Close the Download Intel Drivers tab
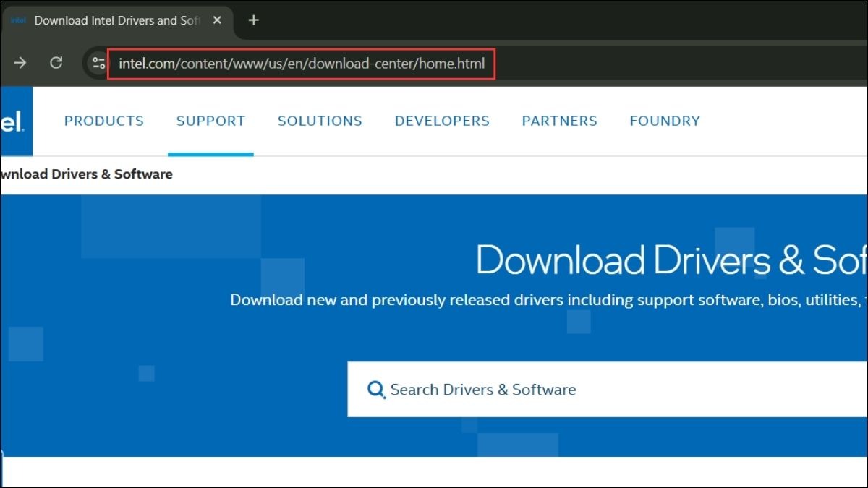Viewport: 868px width, 488px height. click(x=217, y=20)
